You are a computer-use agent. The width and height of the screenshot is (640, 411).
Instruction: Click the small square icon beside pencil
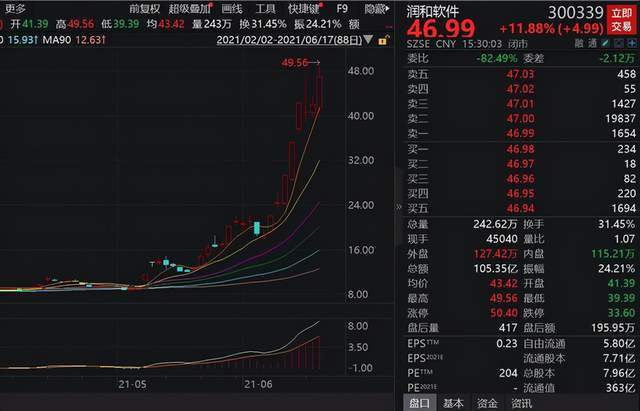619,44
